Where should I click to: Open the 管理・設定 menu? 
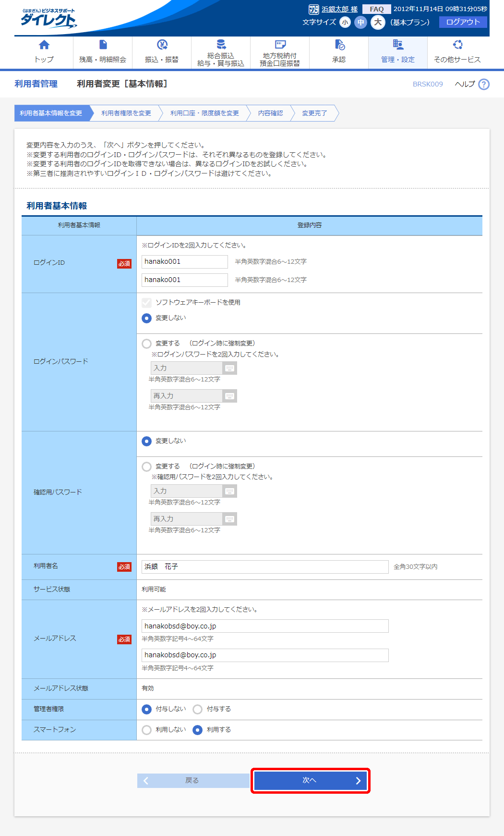click(397, 52)
